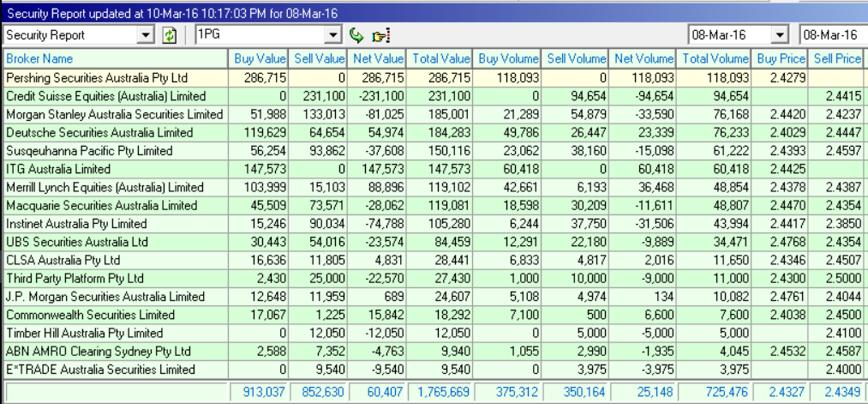Viewport: 868px width, 404px height.
Task: Sort by Total Volume column header
Action: click(x=712, y=58)
